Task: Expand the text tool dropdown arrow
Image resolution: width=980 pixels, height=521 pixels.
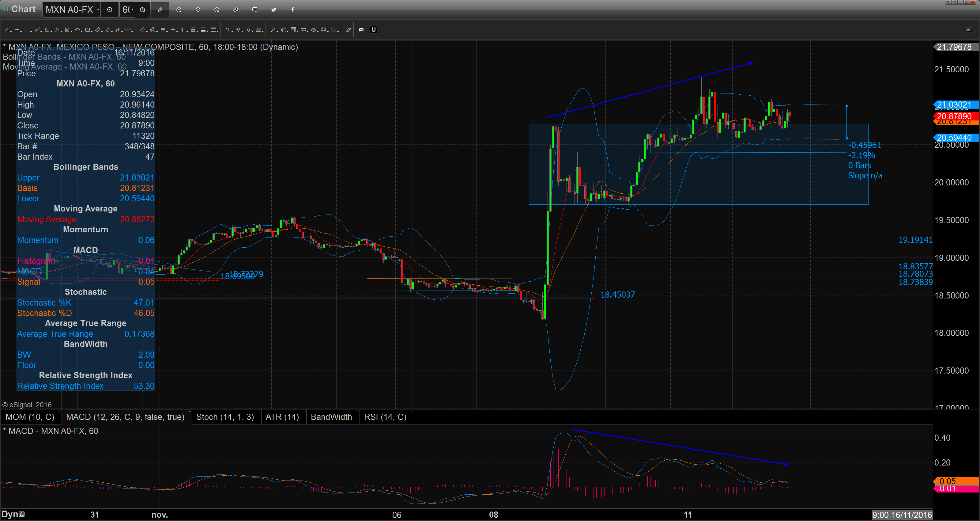Action: pos(232,32)
